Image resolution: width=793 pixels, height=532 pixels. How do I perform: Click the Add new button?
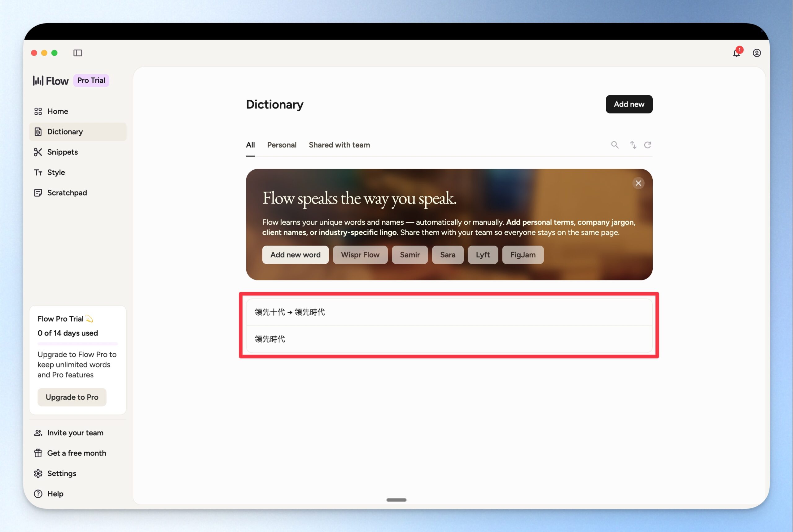629,104
